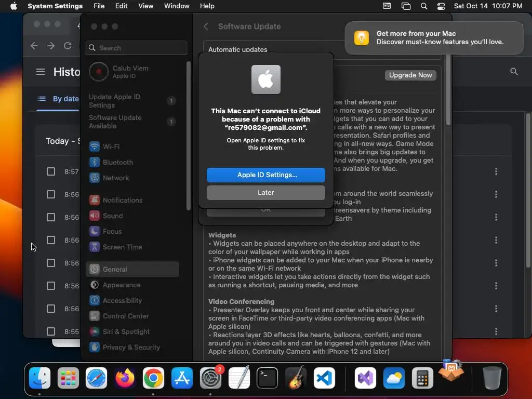
Task: Select Bluetooth in settings sidebar
Action: pos(132,162)
